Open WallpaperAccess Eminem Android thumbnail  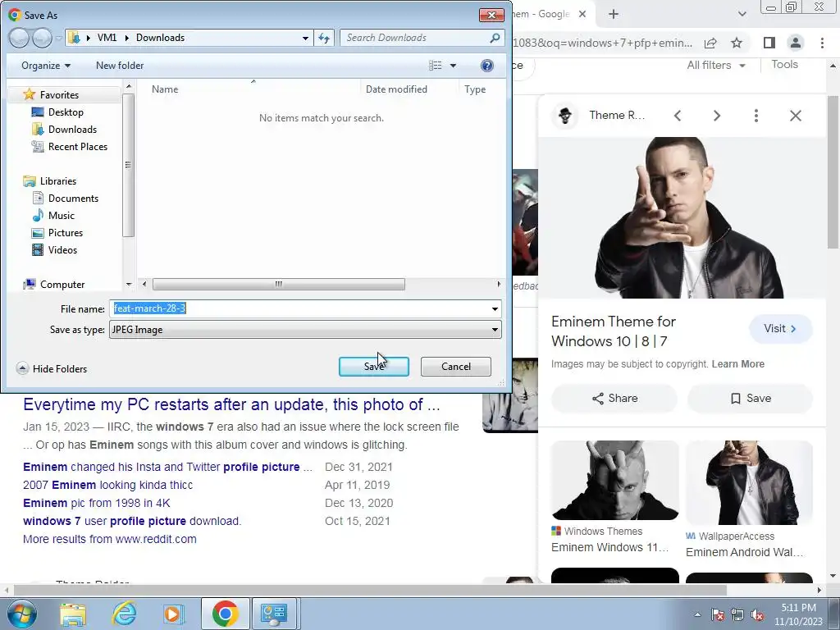749,482
